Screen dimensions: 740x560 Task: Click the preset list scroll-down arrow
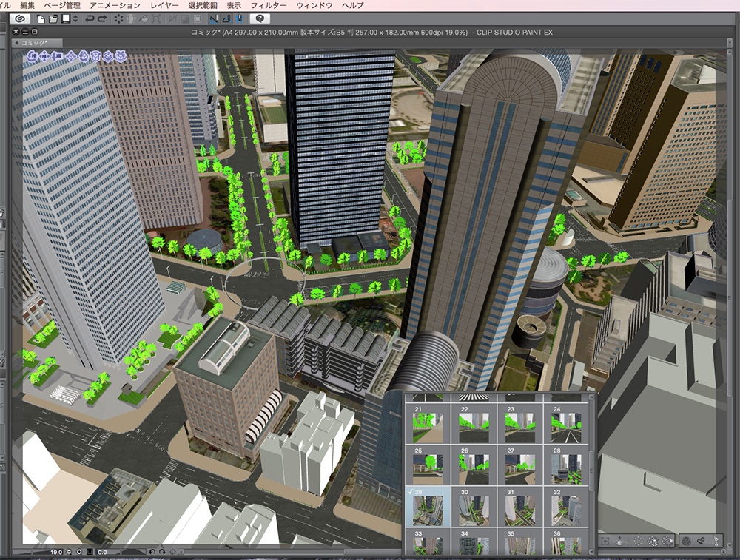click(x=591, y=552)
